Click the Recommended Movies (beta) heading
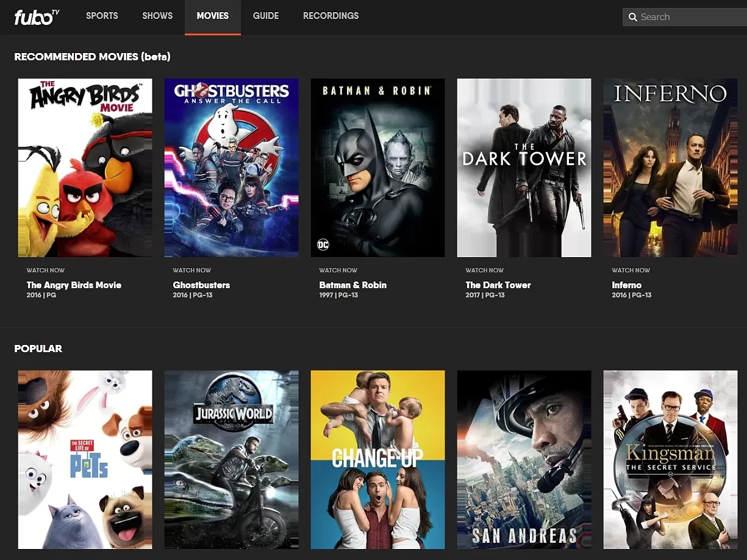The height and width of the screenshot is (560, 747). pyautogui.click(x=92, y=57)
